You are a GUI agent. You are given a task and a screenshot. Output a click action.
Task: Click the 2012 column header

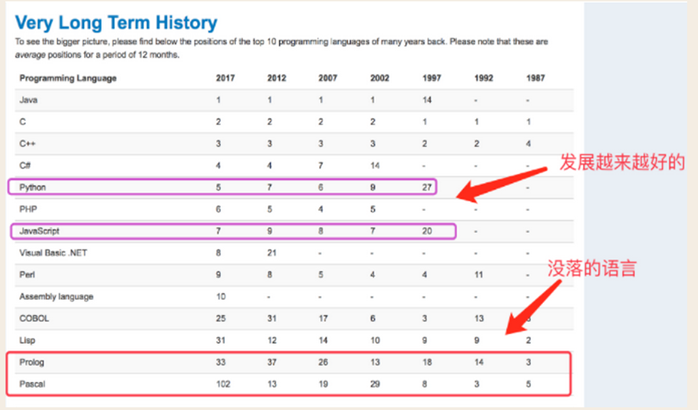pos(276,78)
